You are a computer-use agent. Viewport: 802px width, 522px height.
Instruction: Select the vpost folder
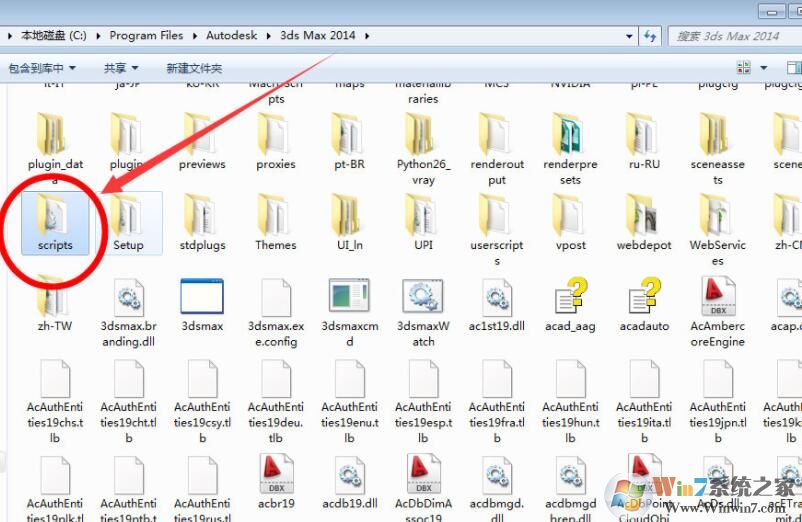point(570,223)
